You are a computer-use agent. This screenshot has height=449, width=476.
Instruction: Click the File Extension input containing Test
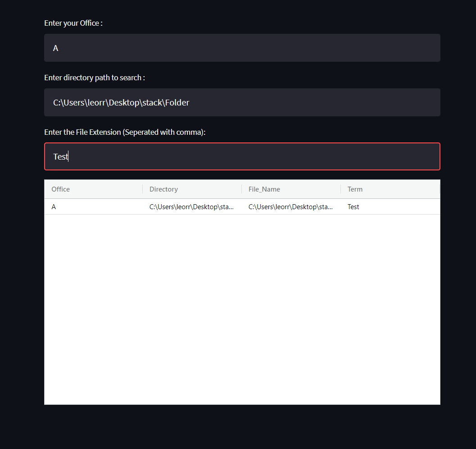coord(242,156)
